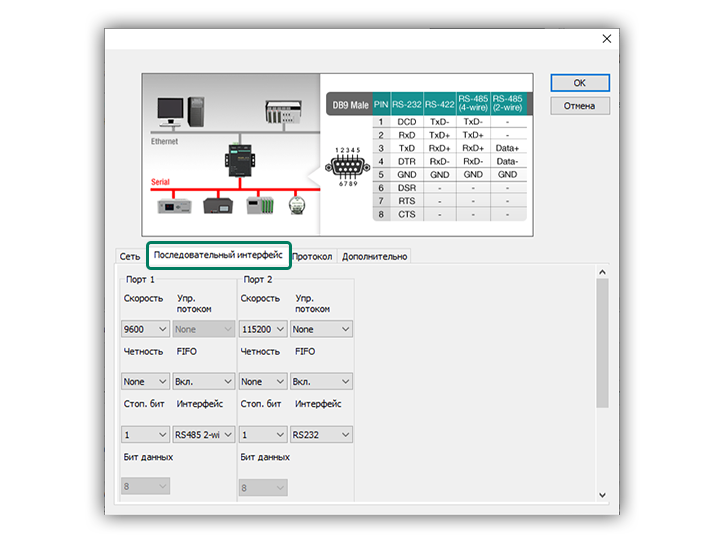Screen dimensions: 720x556
Task: Expand Порт 2 Скорость dropdown showing 115200
Action: point(263,329)
